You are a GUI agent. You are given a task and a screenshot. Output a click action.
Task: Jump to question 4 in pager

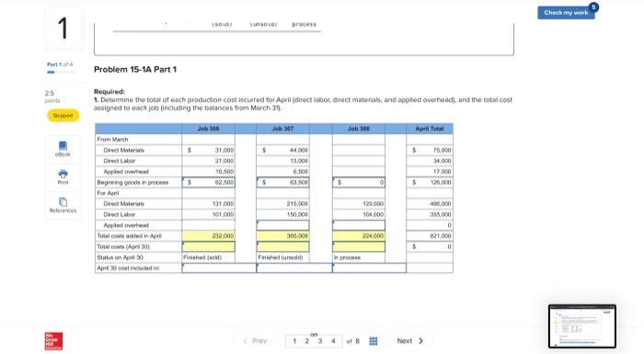pyautogui.click(x=333, y=341)
